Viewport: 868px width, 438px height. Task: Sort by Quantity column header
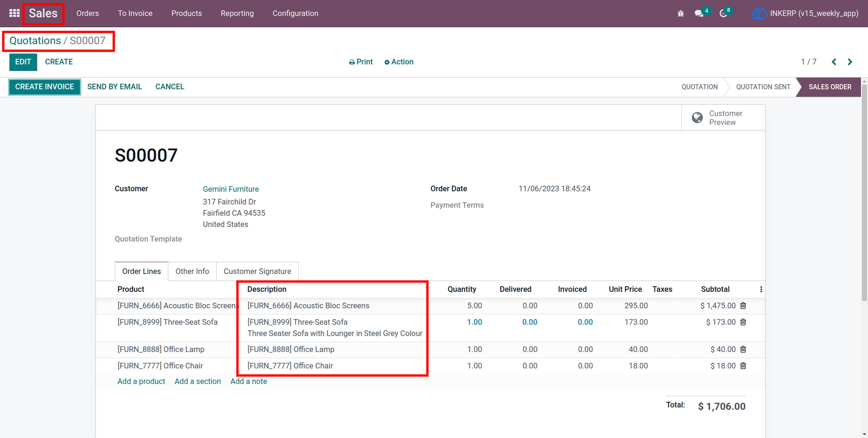pyautogui.click(x=462, y=289)
